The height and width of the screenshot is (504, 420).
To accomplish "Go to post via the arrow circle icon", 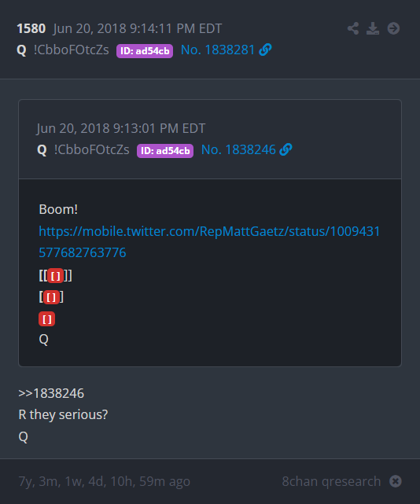I will (x=393, y=28).
